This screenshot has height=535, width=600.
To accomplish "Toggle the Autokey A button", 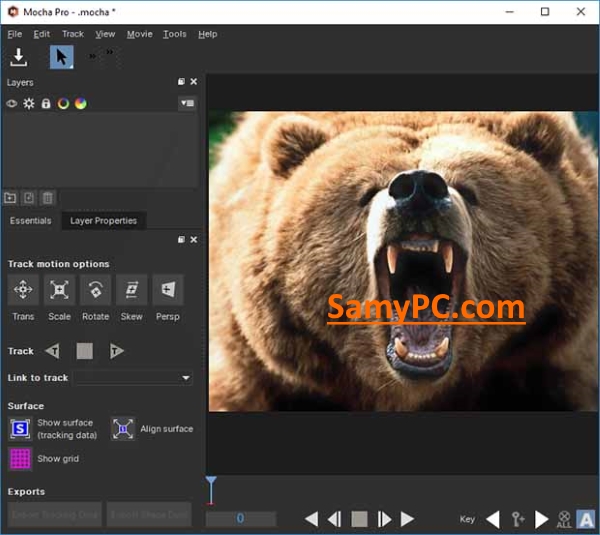I will pos(586,519).
